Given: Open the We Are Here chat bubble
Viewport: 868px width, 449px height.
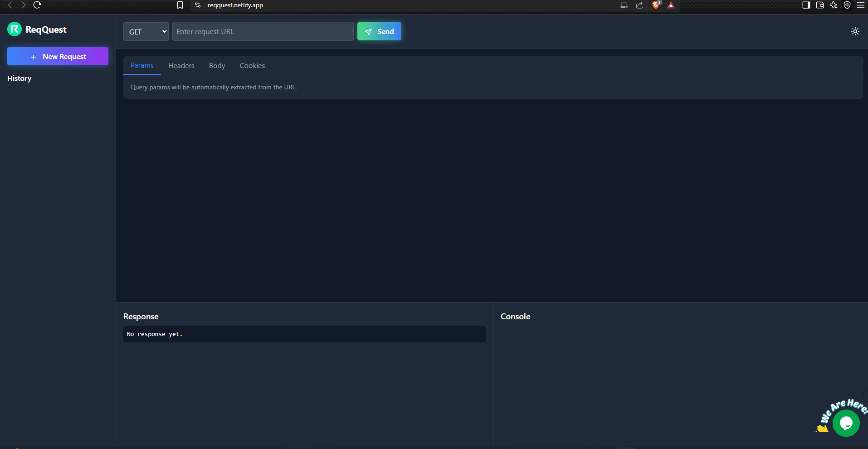Looking at the screenshot, I should [x=846, y=422].
